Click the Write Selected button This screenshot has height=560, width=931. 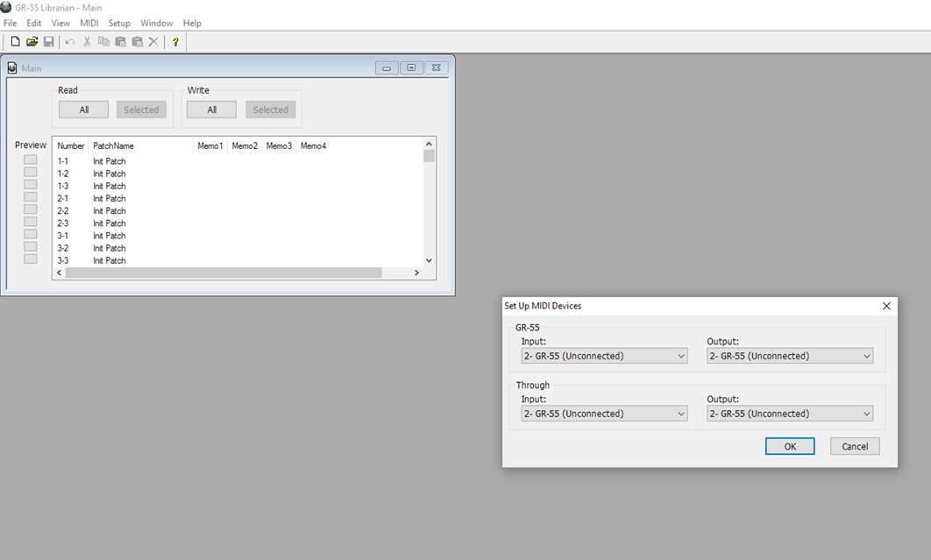click(x=271, y=110)
